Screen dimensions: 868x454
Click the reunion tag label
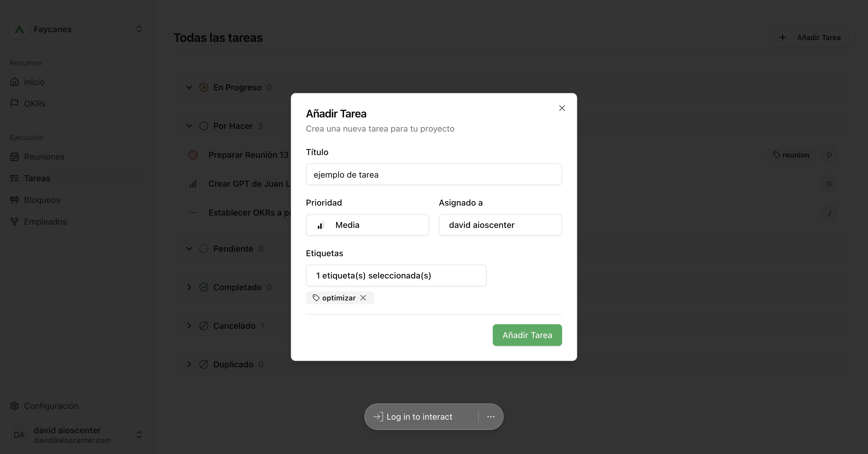click(791, 155)
